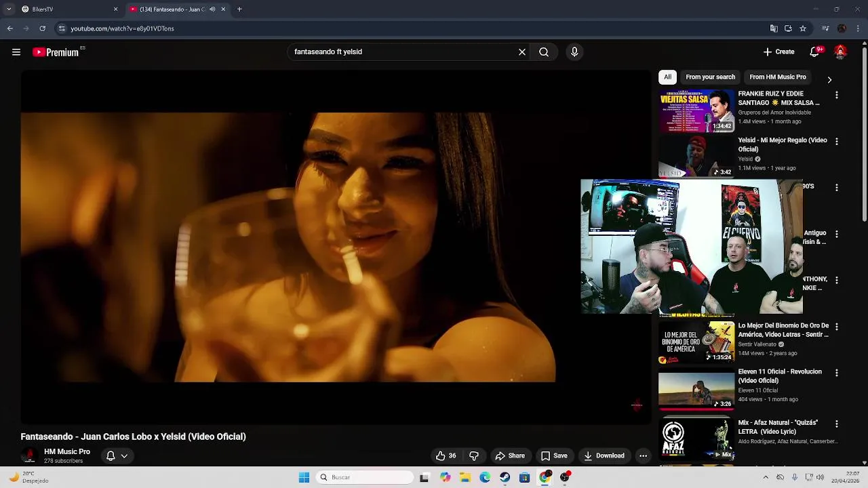Open Yelsid Mi Mejor Regalo video title
The height and width of the screenshot is (488, 868).
783,144
